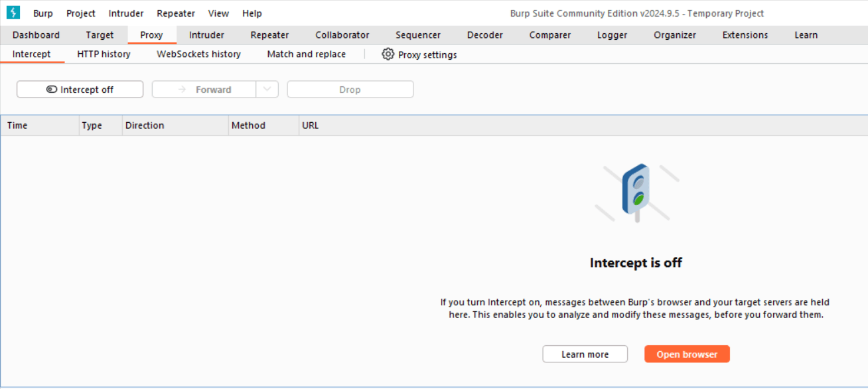Open the Decoder tab
This screenshot has height=389, width=868.
(485, 35)
